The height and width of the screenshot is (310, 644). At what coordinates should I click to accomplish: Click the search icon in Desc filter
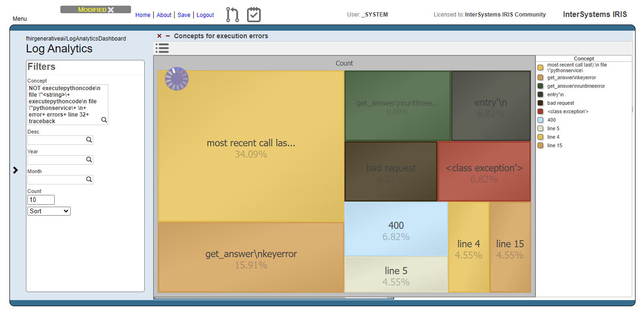[89, 140]
